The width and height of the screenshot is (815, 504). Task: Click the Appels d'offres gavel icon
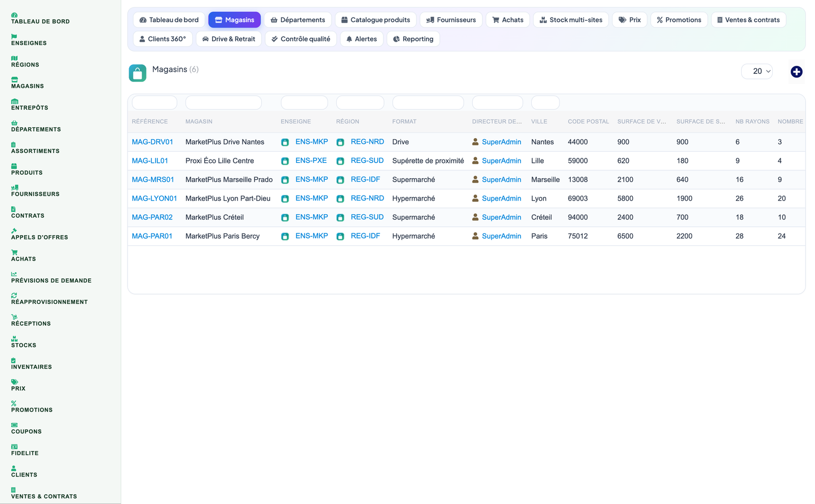pyautogui.click(x=14, y=231)
